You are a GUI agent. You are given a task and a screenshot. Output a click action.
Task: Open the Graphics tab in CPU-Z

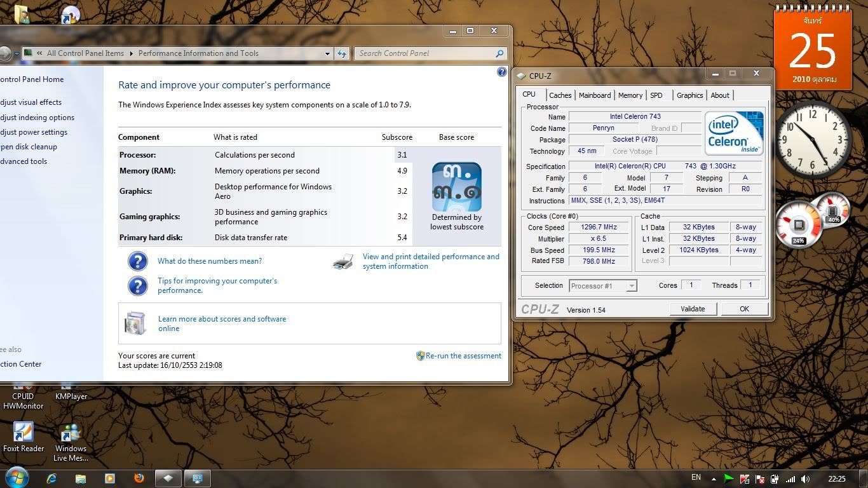(x=689, y=95)
